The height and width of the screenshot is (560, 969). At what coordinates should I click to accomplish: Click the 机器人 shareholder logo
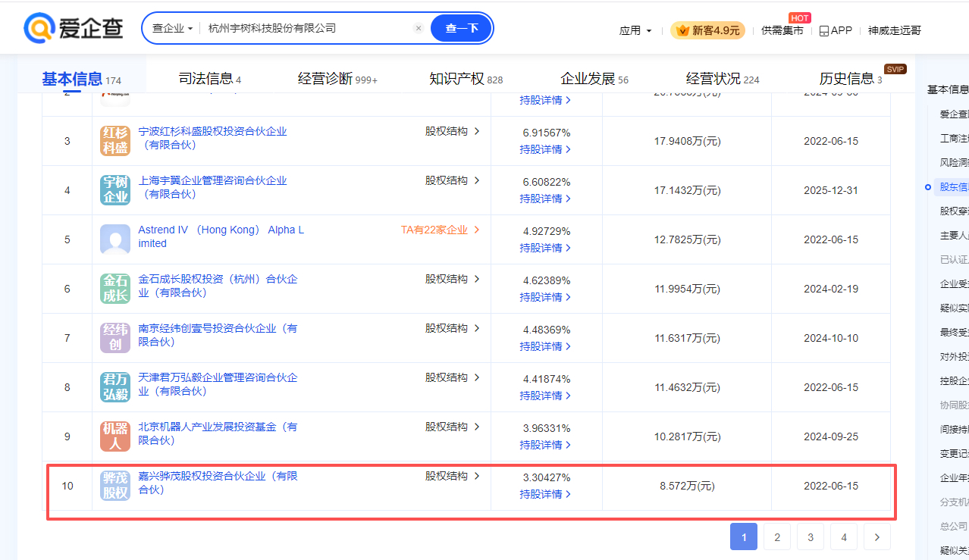click(x=115, y=436)
